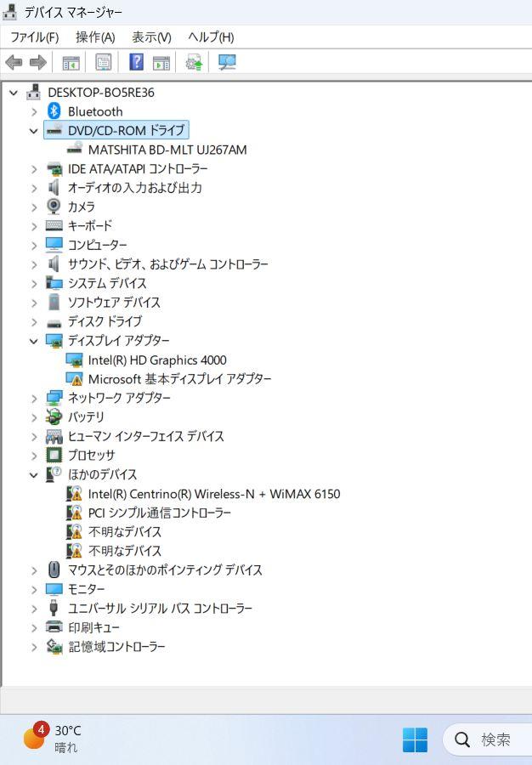Image resolution: width=532 pixels, height=765 pixels.
Task: Click the PCI simple communications controller warning icon
Action: click(x=74, y=513)
